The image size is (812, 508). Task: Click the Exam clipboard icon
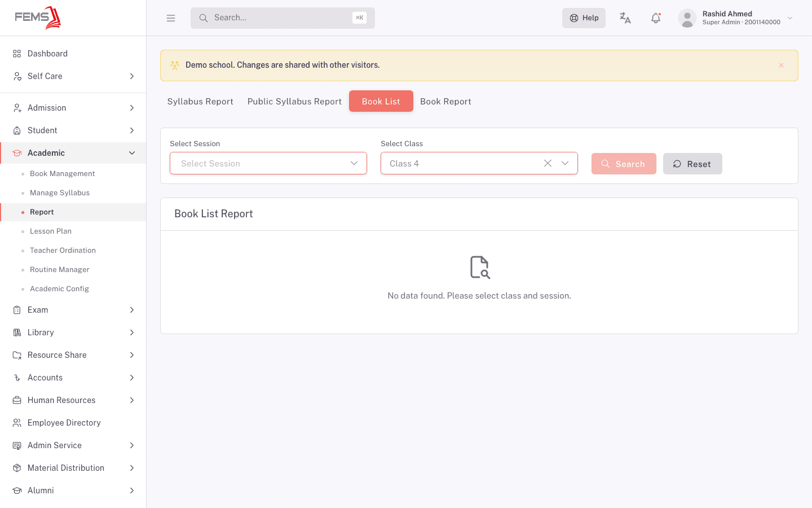[17, 310]
